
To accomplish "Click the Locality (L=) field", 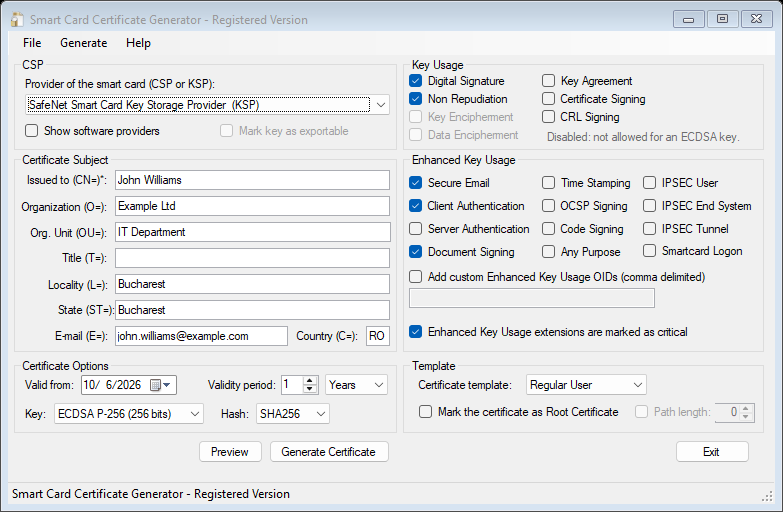I will click(x=252, y=284).
